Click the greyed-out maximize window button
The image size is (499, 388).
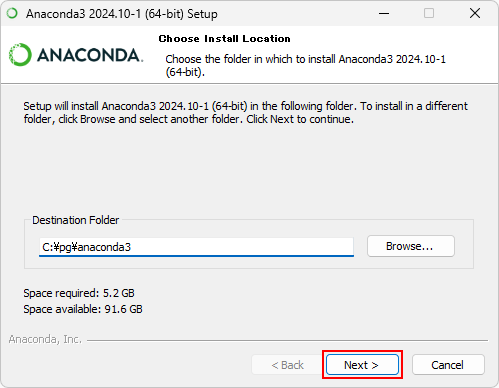coord(429,13)
